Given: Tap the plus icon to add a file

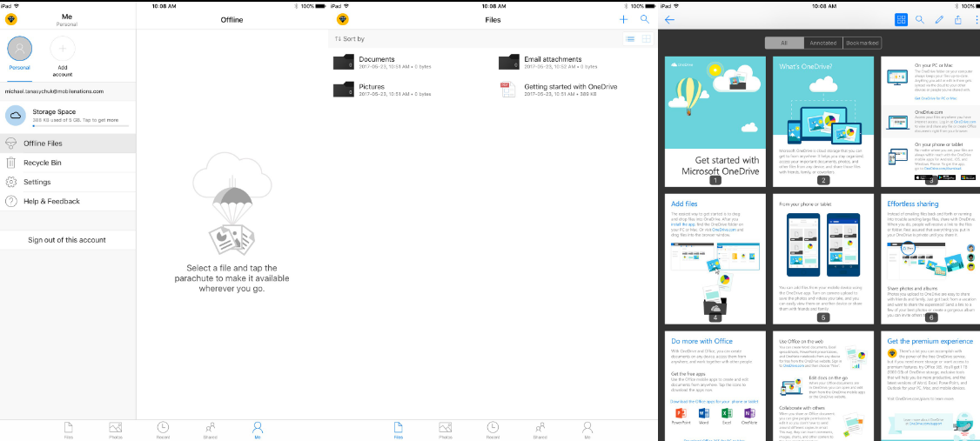Looking at the screenshot, I should coord(623,19).
